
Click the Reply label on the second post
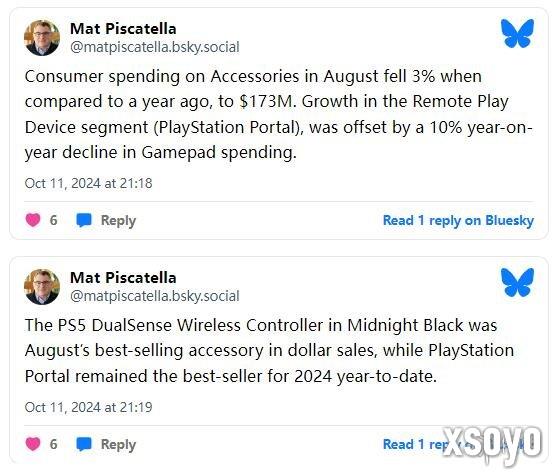point(118,445)
